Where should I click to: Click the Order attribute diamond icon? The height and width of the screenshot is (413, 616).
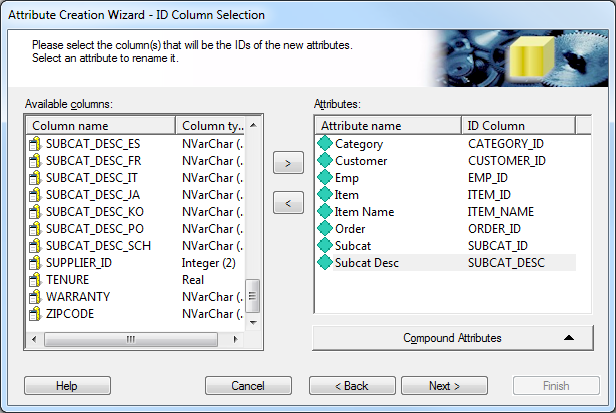click(x=325, y=229)
